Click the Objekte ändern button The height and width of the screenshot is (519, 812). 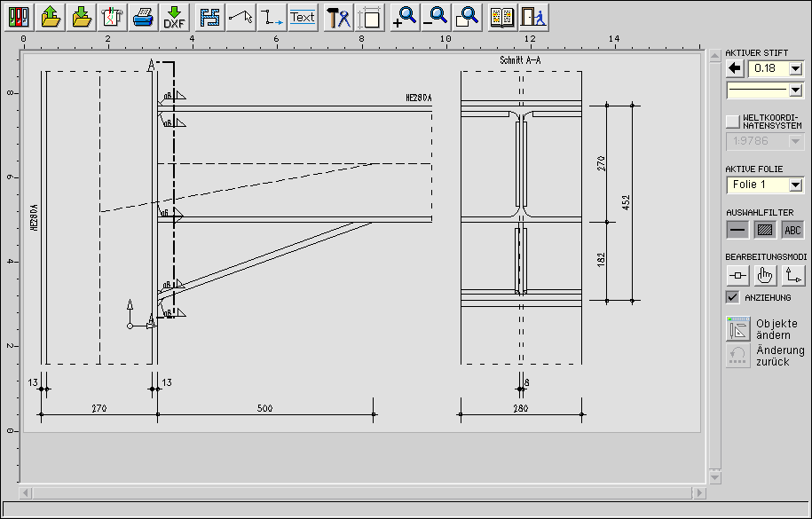(x=738, y=328)
